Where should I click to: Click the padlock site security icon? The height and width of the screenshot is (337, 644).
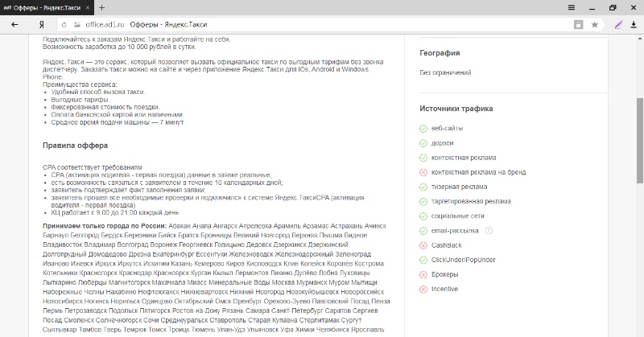[x=77, y=25]
